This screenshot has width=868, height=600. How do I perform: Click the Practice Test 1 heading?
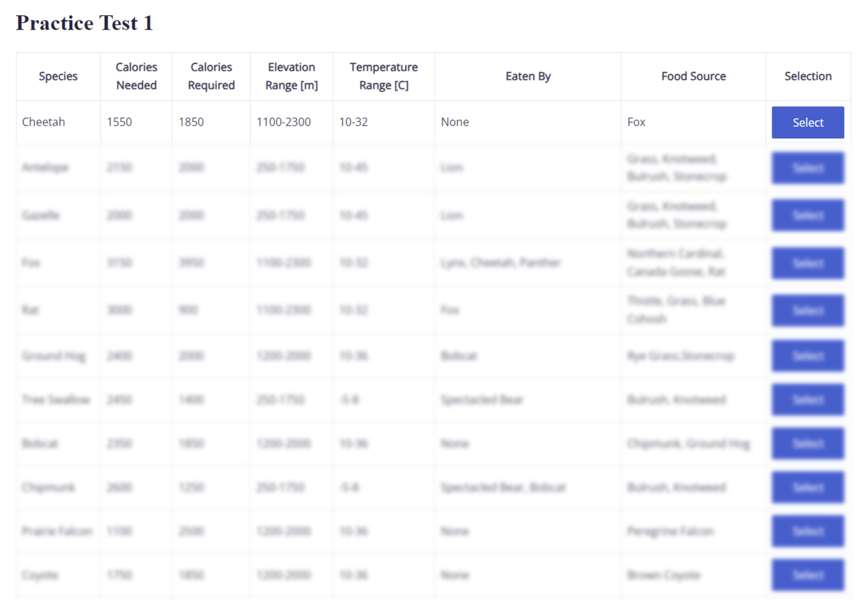click(84, 23)
